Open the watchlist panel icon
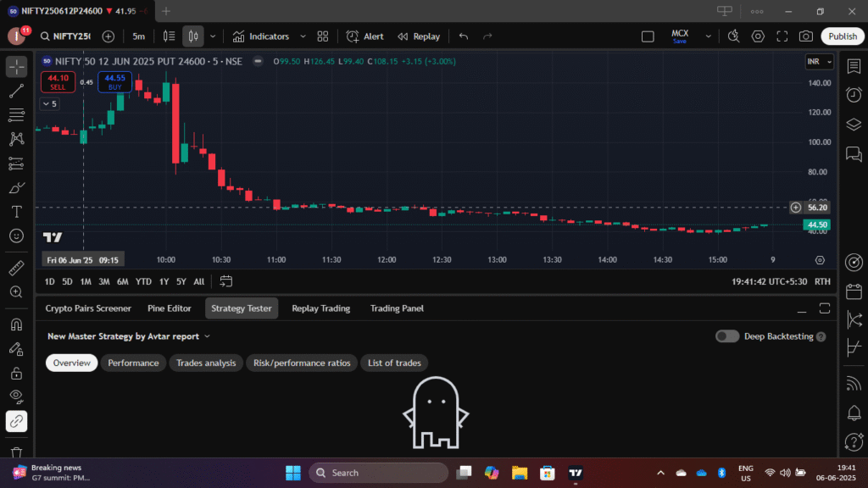This screenshot has height=488, width=868. click(x=854, y=66)
